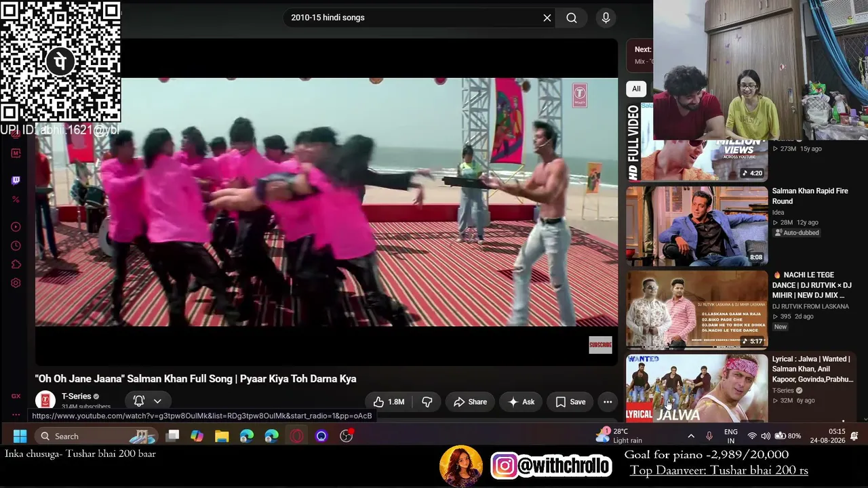The height and width of the screenshot is (488, 868).
Task: Open Opera sidebar Settings gear
Action: click(16, 283)
